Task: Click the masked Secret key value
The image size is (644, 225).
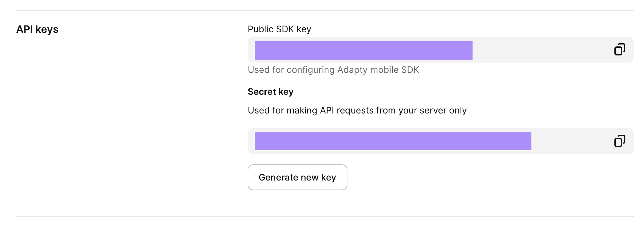Action: click(393, 141)
